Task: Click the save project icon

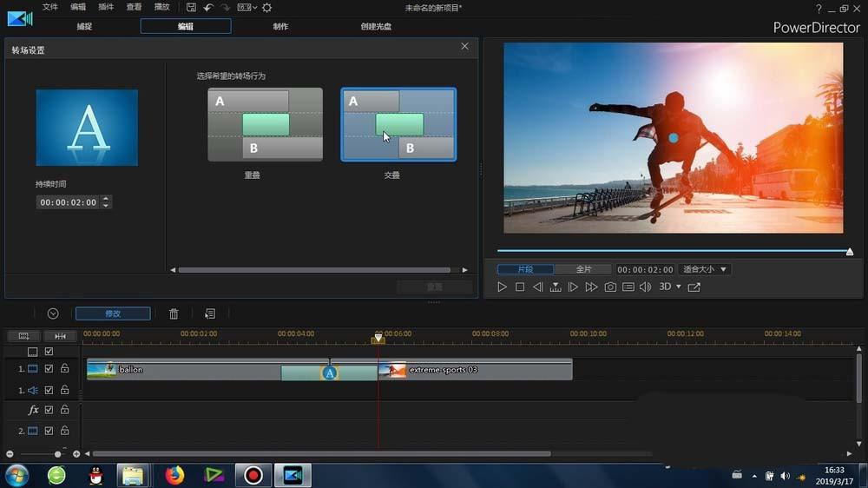Action: [191, 7]
